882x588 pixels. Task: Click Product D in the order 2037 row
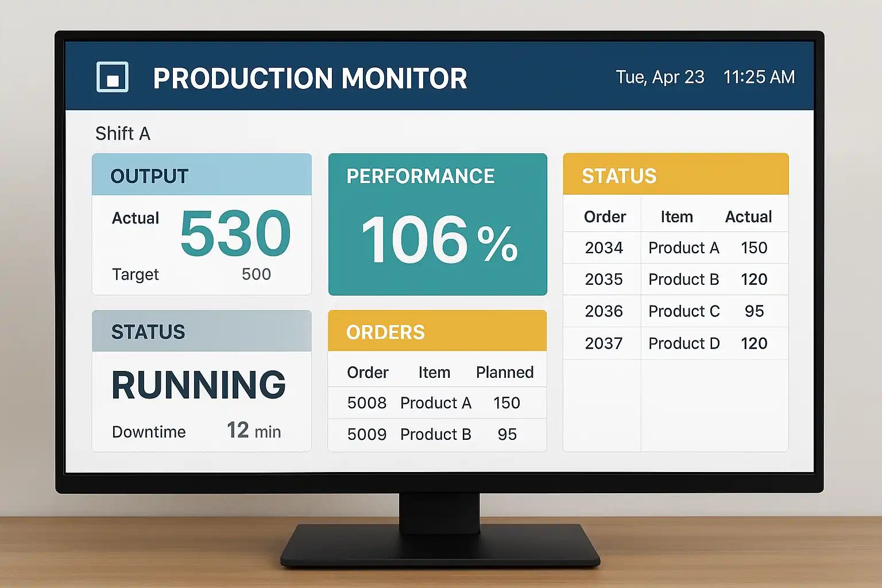point(684,343)
